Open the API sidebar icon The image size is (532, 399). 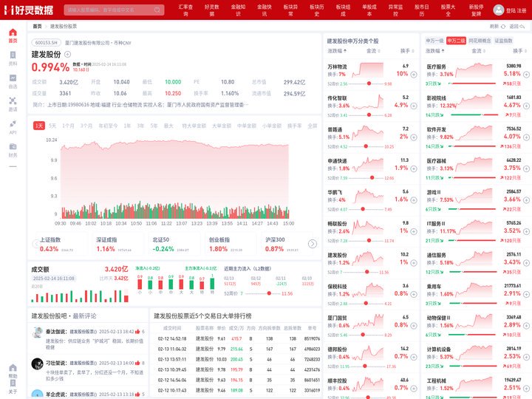click(13, 123)
